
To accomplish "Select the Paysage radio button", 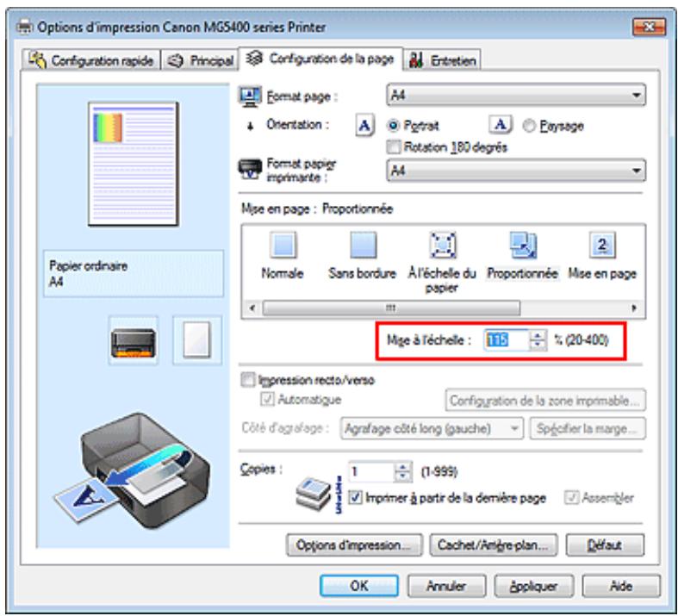I will tap(529, 126).
